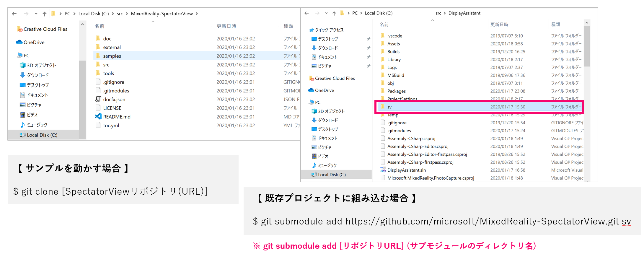Select the LICENSE file
Screen dimensions: 644x254
pyautogui.click(x=112, y=108)
